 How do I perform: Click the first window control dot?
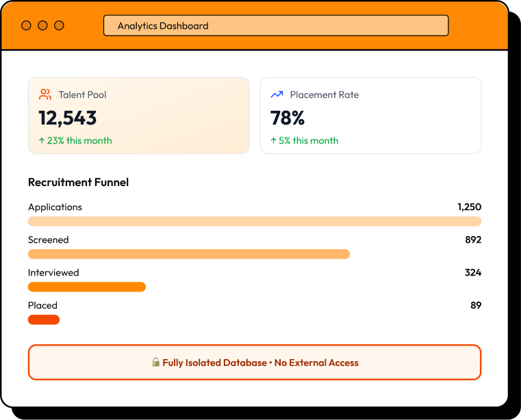click(x=27, y=25)
